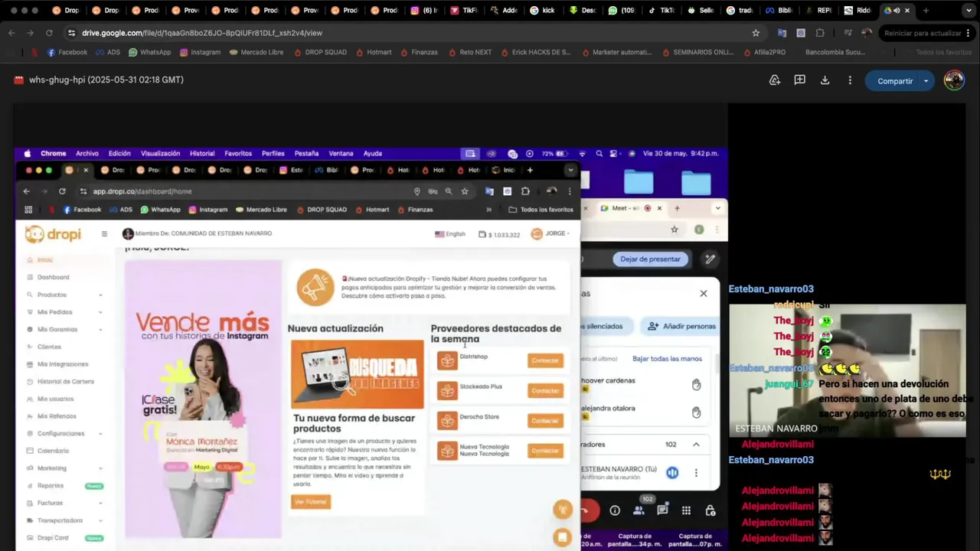
Task: Click the Dropi logo in recording
Action: pos(53,234)
